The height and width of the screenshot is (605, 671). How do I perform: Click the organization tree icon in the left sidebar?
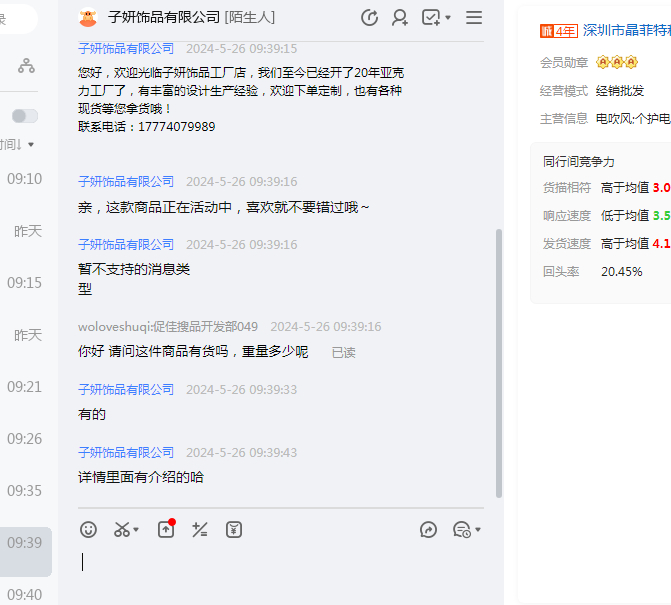click(27, 65)
